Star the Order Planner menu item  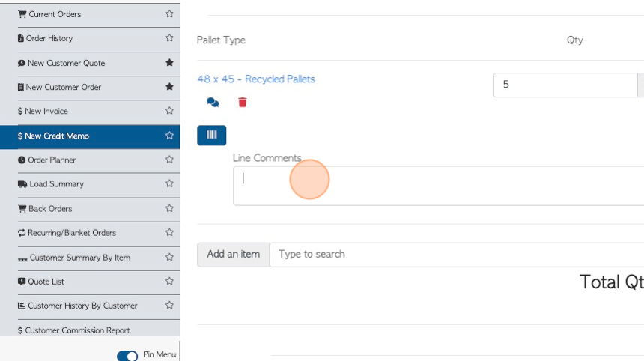tap(169, 160)
